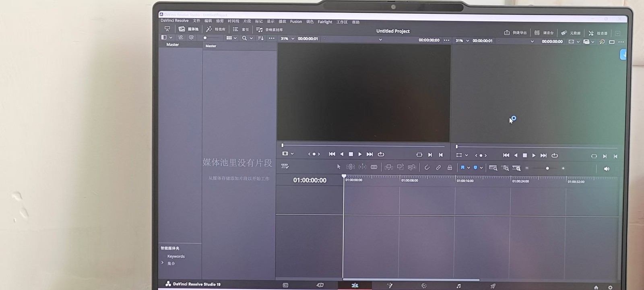Click the 01:00:00:00 timecode field
This screenshot has height=290, width=644.
click(310, 180)
